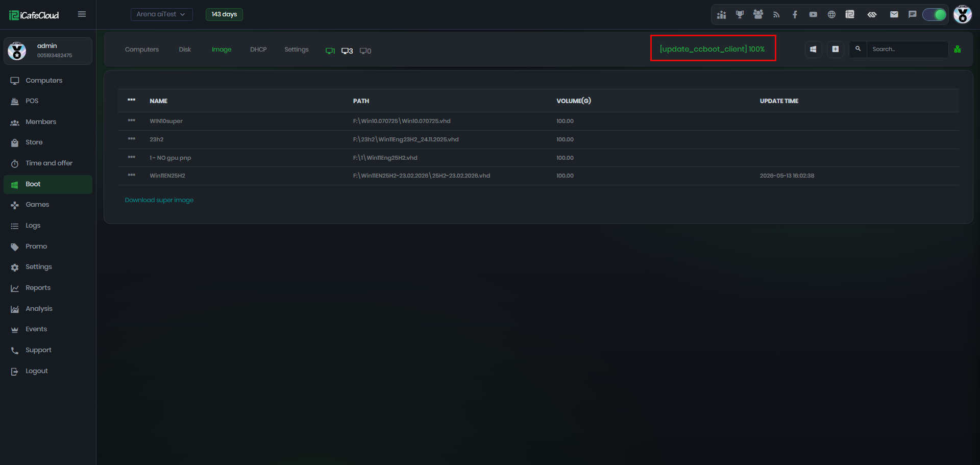Click Logout in the sidebar
This screenshot has width=980, height=465.
(48, 371)
